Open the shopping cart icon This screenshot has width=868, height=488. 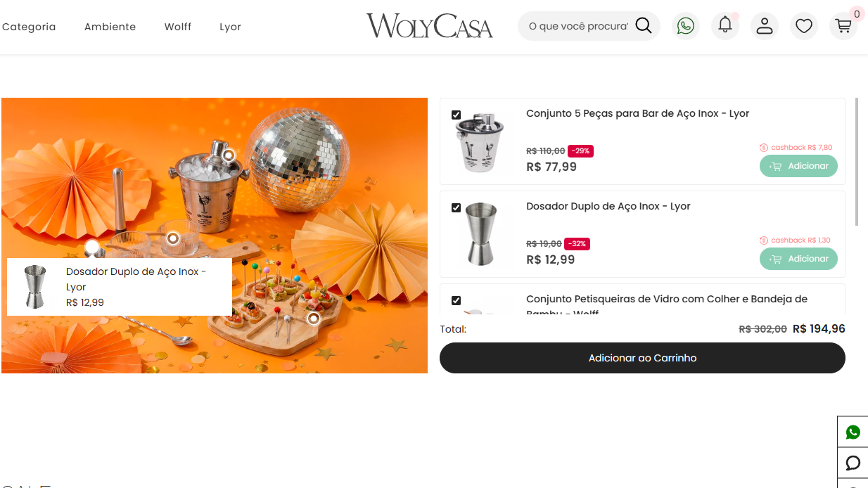coord(843,26)
